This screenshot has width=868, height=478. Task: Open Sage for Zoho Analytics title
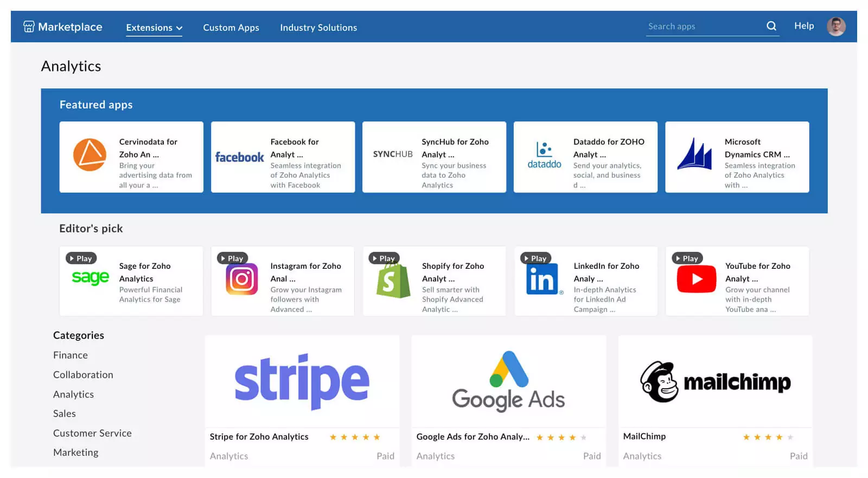pos(145,272)
